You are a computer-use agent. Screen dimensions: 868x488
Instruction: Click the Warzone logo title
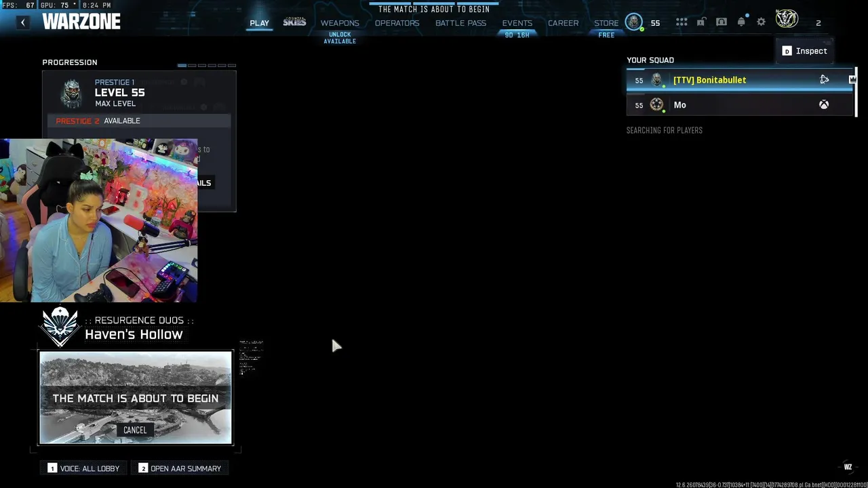click(81, 22)
